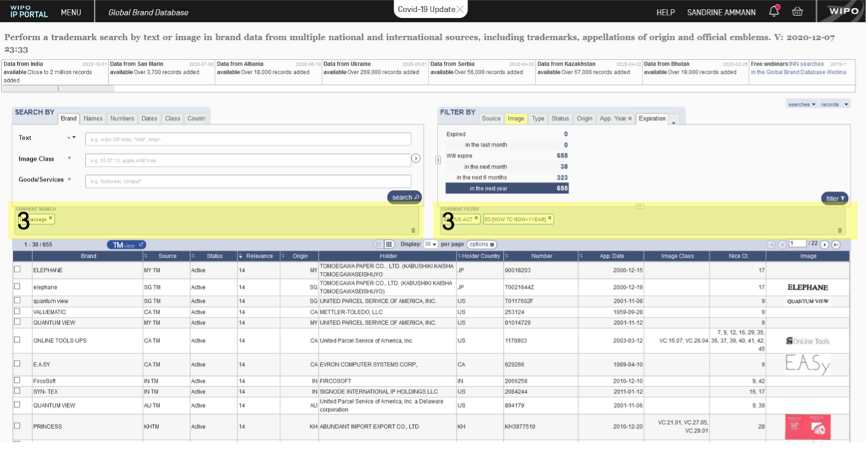868x454 pixels.
Task: Open the shopping basket icon
Action: pyautogui.click(x=797, y=12)
